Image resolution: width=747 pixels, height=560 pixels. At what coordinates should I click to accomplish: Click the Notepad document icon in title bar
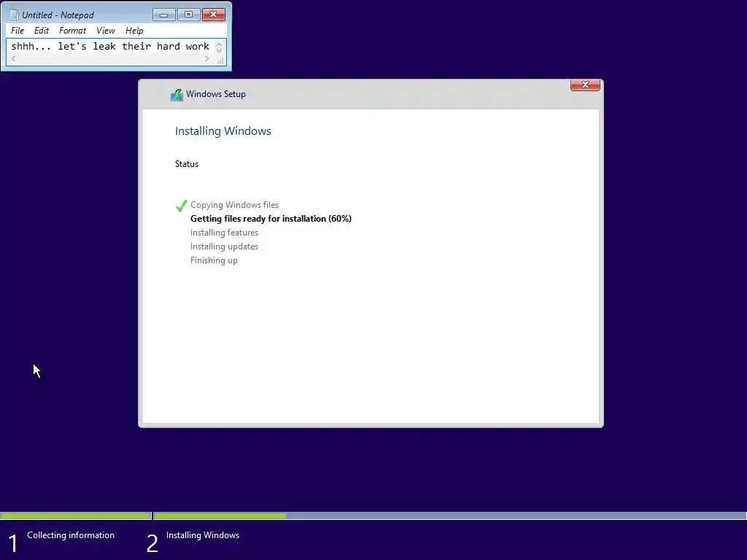pos(14,15)
